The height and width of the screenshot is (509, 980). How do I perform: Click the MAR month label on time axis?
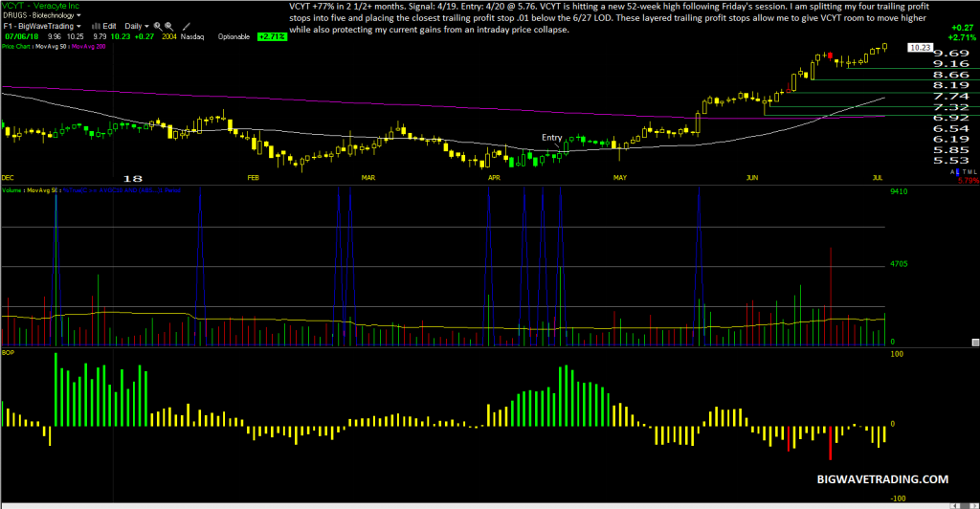[x=368, y=178]
